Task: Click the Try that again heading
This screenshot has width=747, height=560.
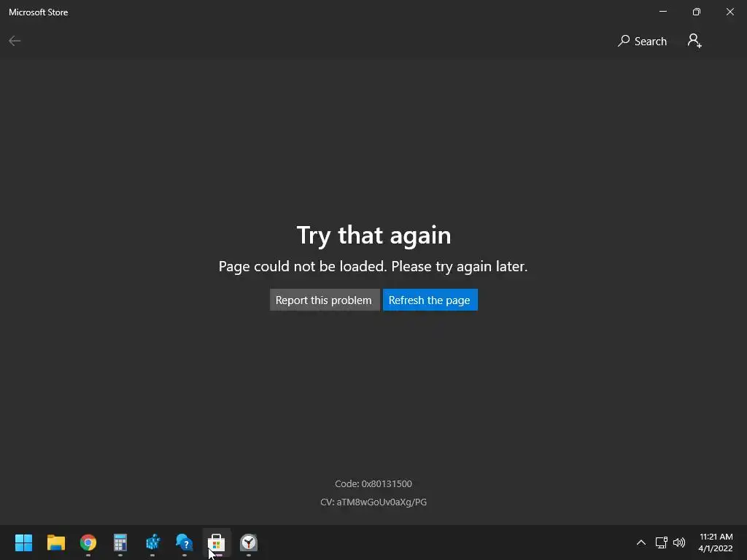Action: tap(373, 236)
